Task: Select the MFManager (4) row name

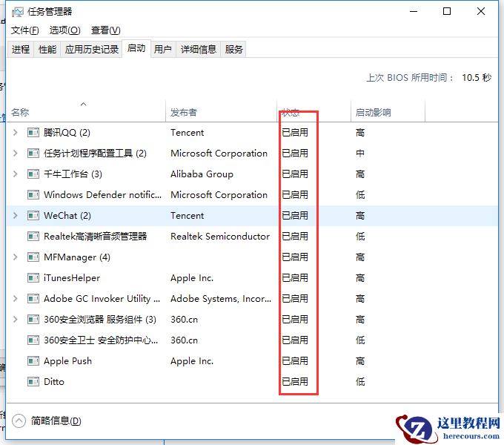Action: pos(77,257)
